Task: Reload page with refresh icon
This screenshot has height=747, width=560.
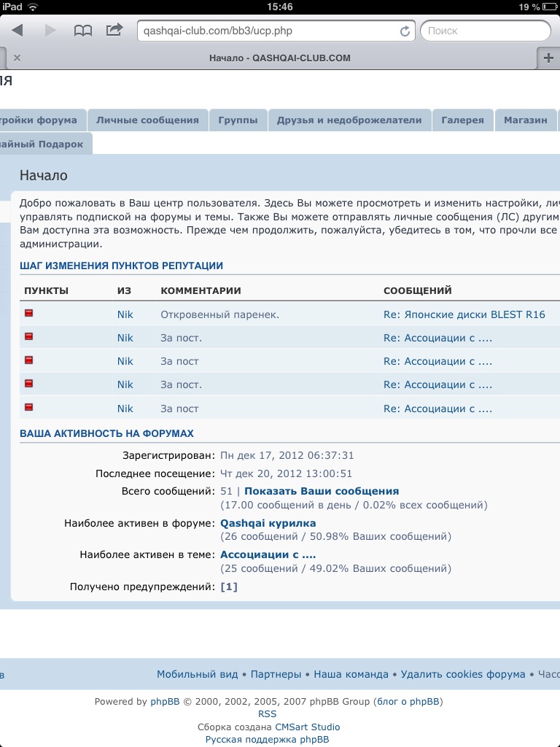Action: pos(405,31)
